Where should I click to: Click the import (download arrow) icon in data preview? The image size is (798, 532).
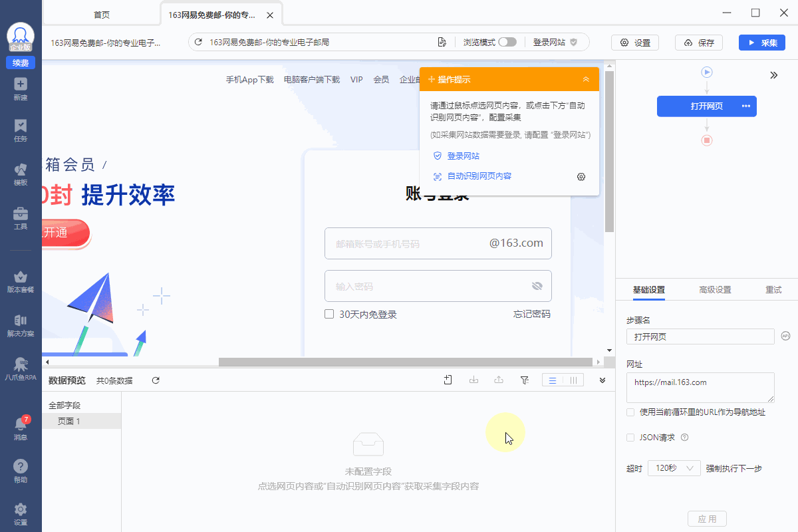click(474, 380)
